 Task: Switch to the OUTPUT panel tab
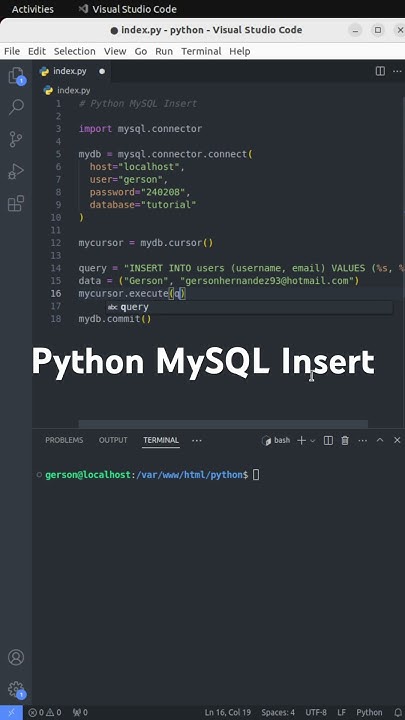113,440
